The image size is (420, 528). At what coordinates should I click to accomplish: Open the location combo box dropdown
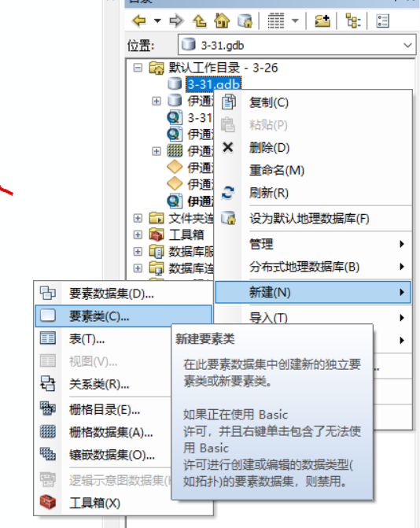click(407, 45)
